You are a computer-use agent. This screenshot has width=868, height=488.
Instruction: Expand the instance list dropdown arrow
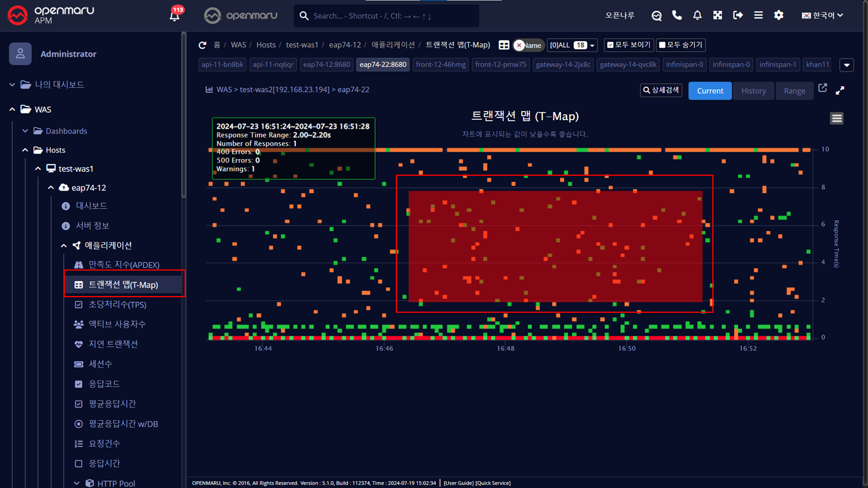coord(847,65)
